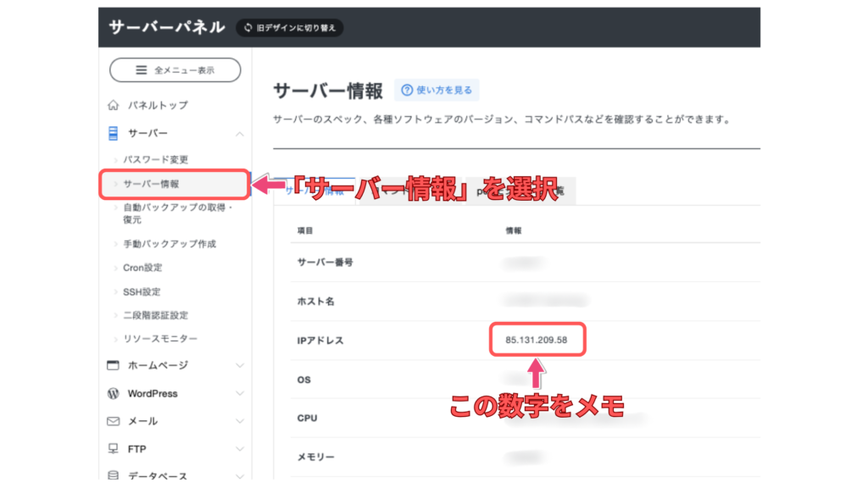
Task: Expand the FTP section chevron
Action: tap(239, 449)
